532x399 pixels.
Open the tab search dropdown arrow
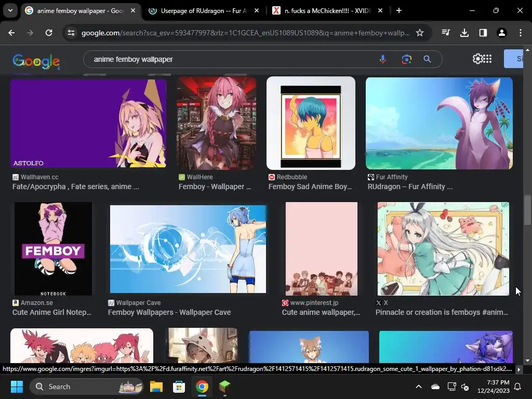pos(10,10)
